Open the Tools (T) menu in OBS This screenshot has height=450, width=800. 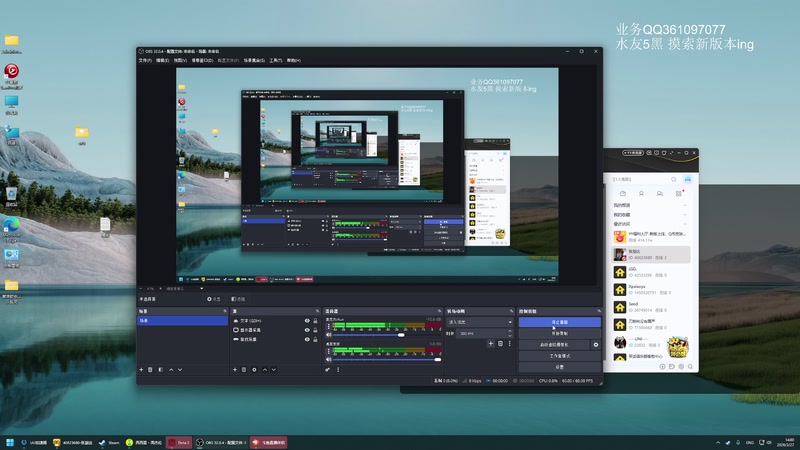coord(276,60)
